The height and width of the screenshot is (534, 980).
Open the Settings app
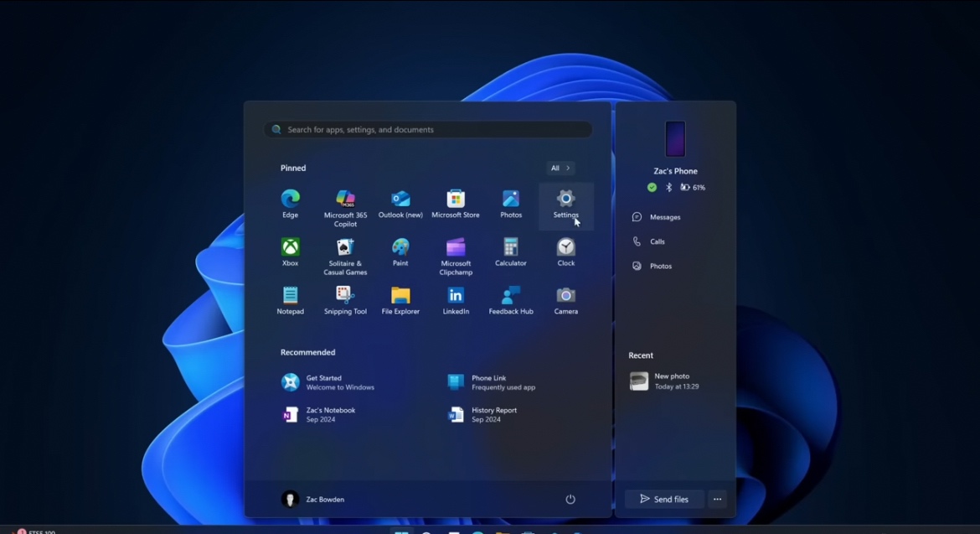click(x=565, y=205)
